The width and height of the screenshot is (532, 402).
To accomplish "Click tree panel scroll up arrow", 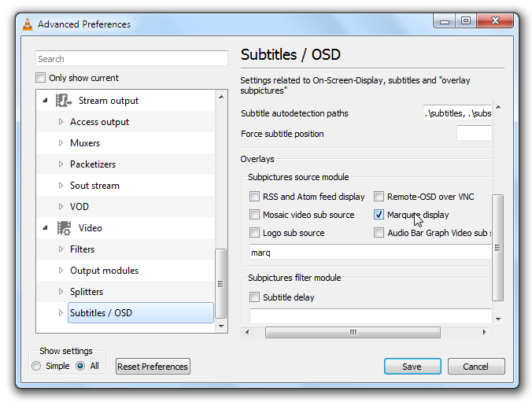I will (221, 97).
